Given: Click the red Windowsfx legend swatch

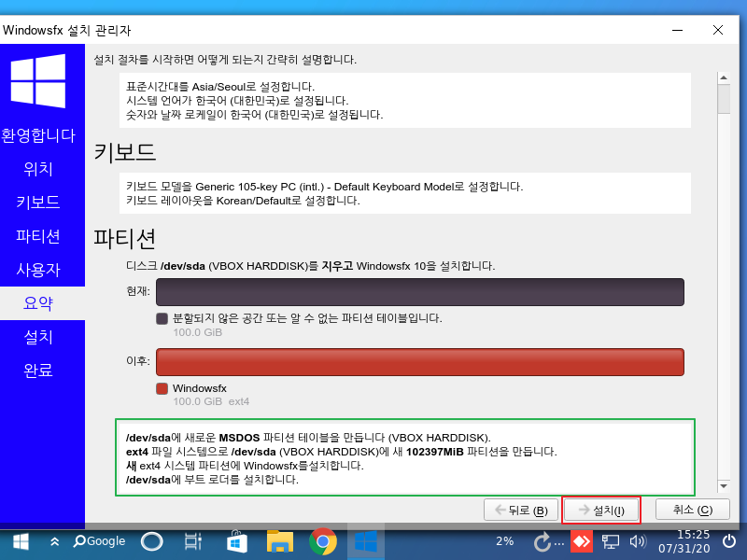Looking at the screenshot, I should pos(162,388).
